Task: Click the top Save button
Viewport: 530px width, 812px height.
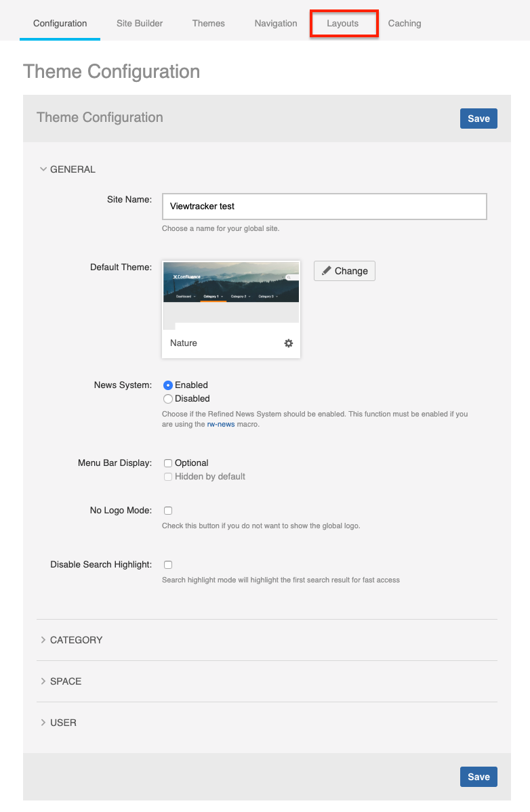Action: 478,119
